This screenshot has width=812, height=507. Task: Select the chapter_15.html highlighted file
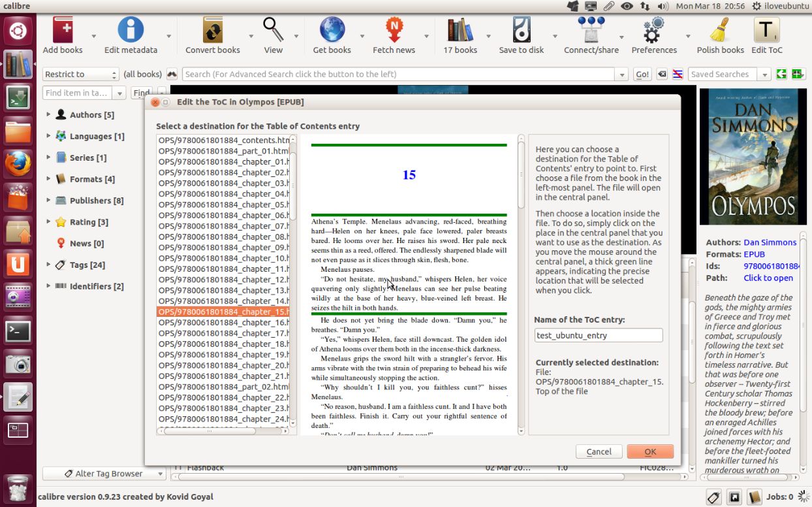[x=223, y=312]
